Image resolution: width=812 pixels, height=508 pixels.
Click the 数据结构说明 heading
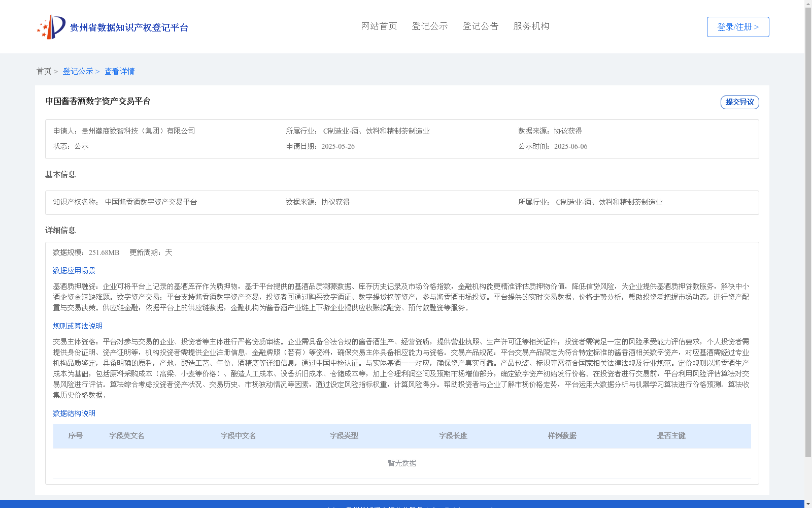pyautogui.click(x=74, y=414)
